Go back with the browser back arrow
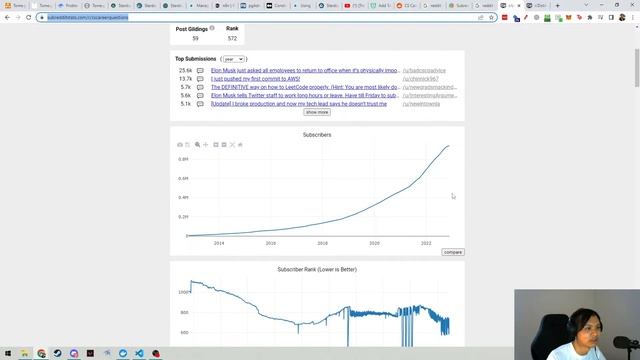 coord(8,18)
